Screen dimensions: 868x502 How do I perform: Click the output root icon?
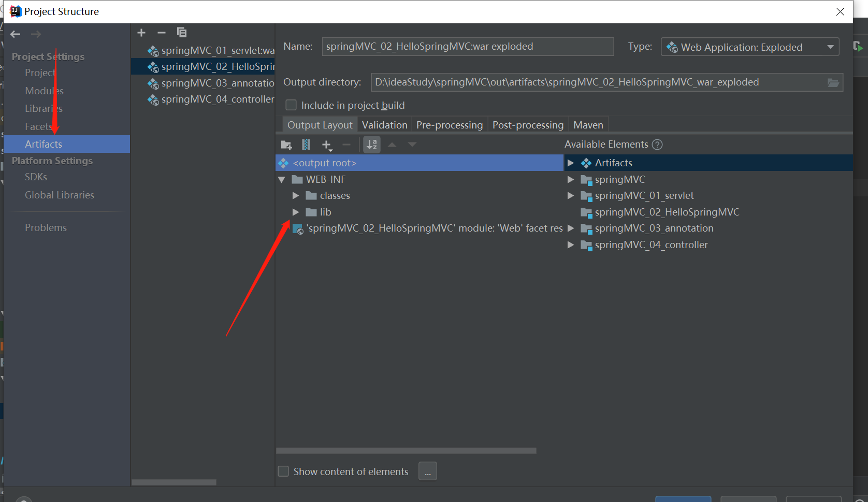[283, 163]
